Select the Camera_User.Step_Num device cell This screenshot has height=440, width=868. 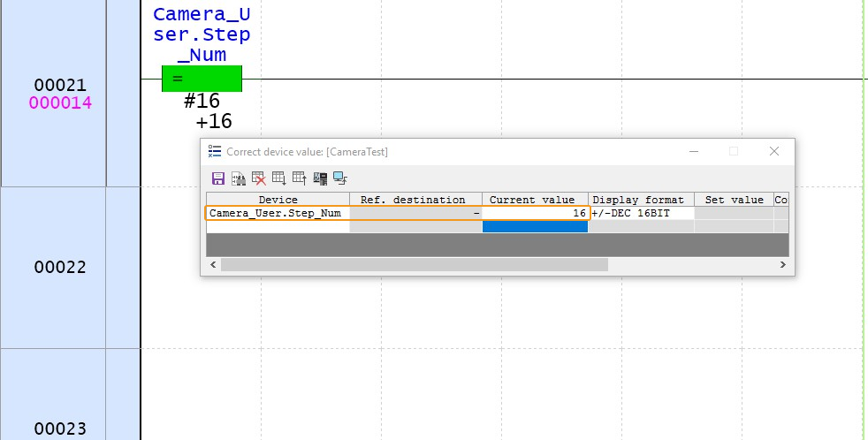[x=278, y=213]
